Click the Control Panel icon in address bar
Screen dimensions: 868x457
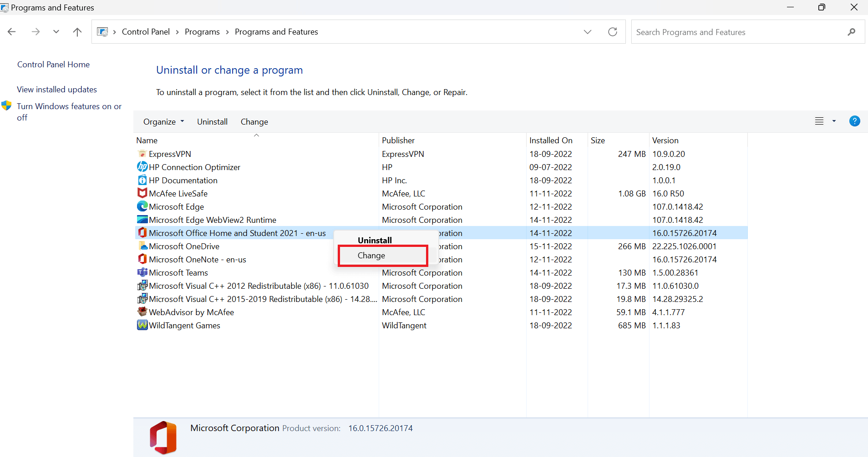tap(102, 32)
